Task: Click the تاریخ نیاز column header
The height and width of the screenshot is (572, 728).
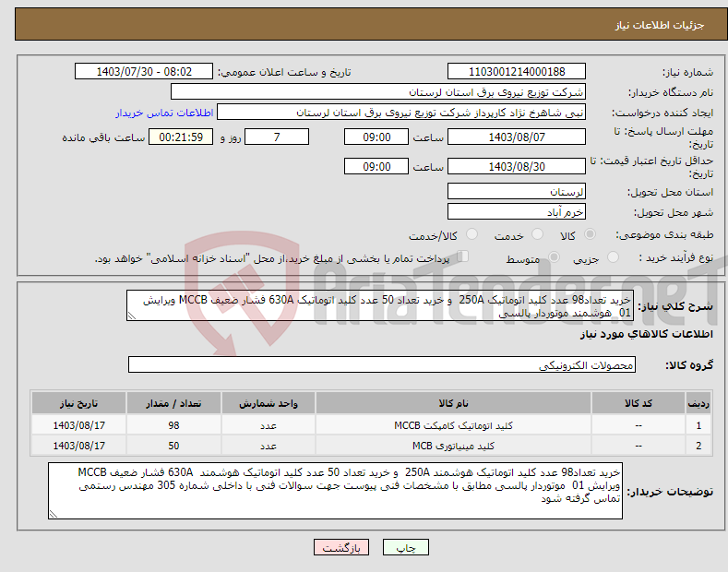Action: [79, 403]
